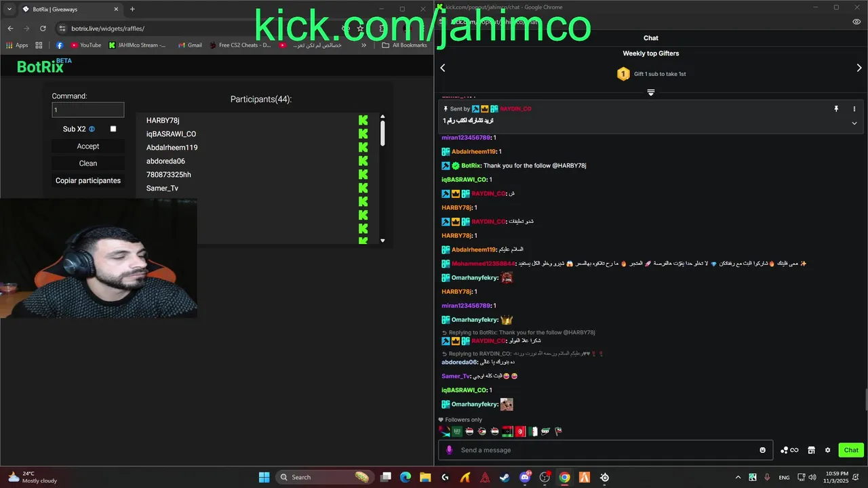Screen dimensions: 868x488
Task: Open the ENG language switcher
Action: (x=785, y=477)
